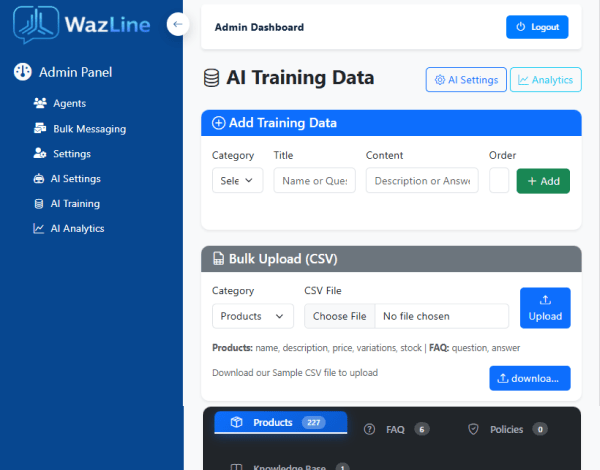Click the plus-circle icon in Add Training Data header
600x470 pixels.
(x=218, y=123)
